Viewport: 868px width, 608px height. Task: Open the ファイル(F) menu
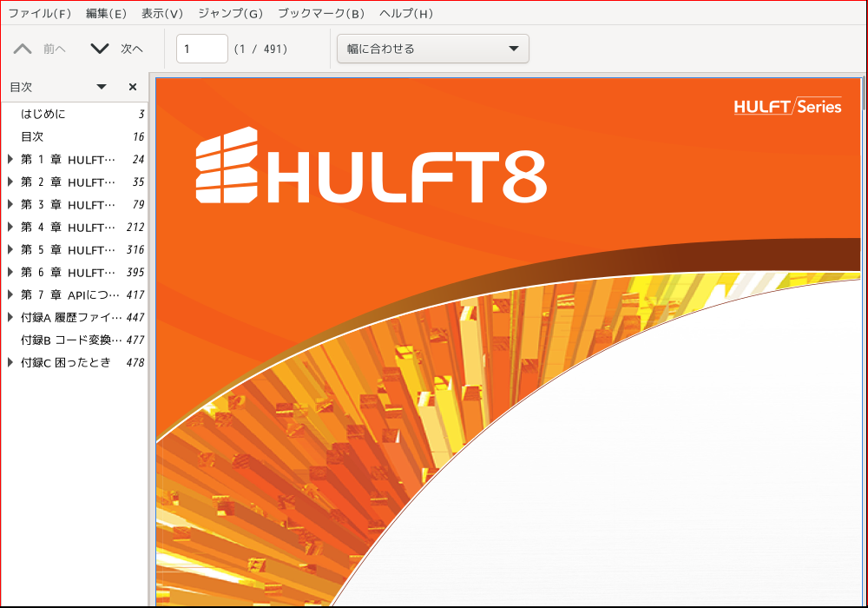(39, 13)
